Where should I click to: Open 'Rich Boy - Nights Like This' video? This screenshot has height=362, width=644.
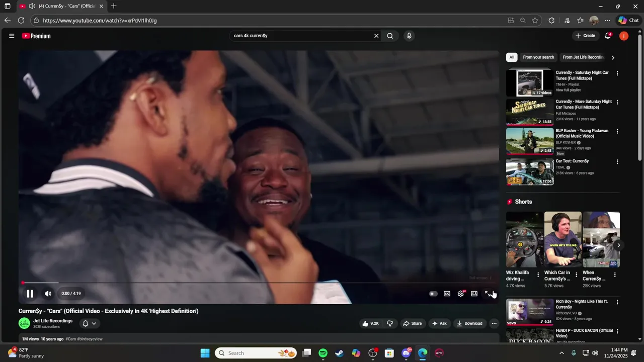tap(530, 312)
